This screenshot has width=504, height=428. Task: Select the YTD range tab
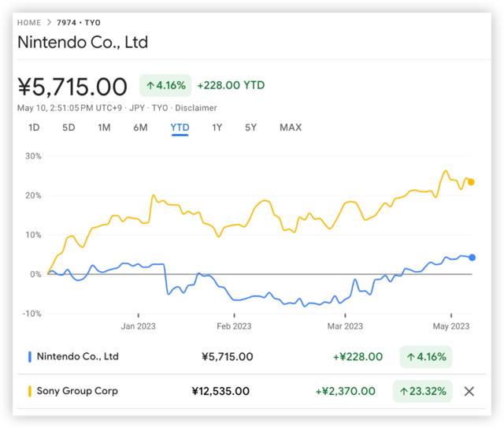180,128
